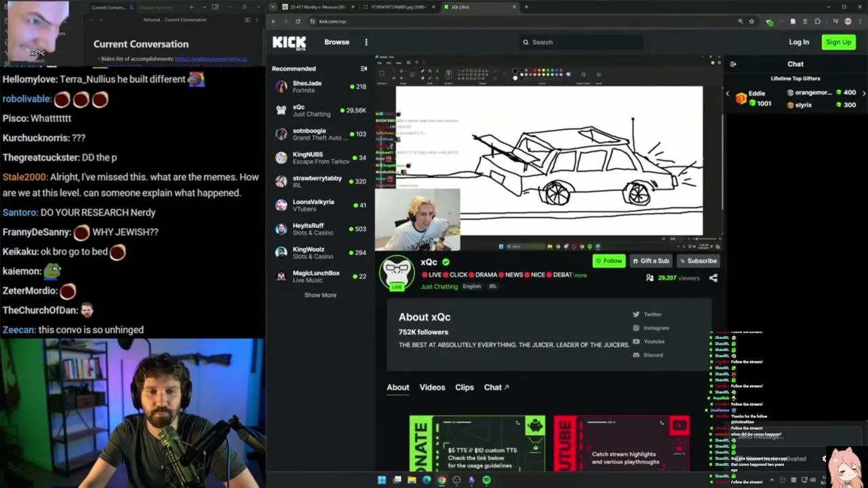Open Spotify from the taskbar
Viewport: 868px width, 488px height.
click(486, 480)
